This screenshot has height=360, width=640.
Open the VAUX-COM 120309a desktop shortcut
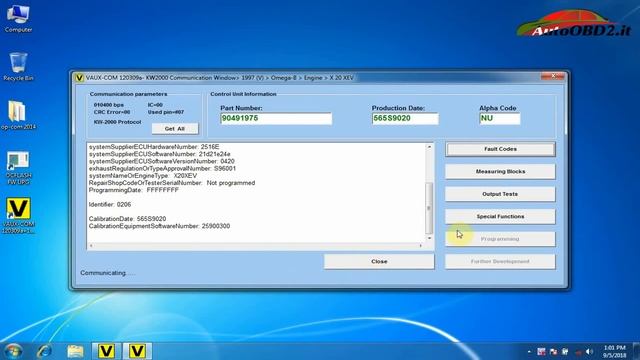pos(18,216)
